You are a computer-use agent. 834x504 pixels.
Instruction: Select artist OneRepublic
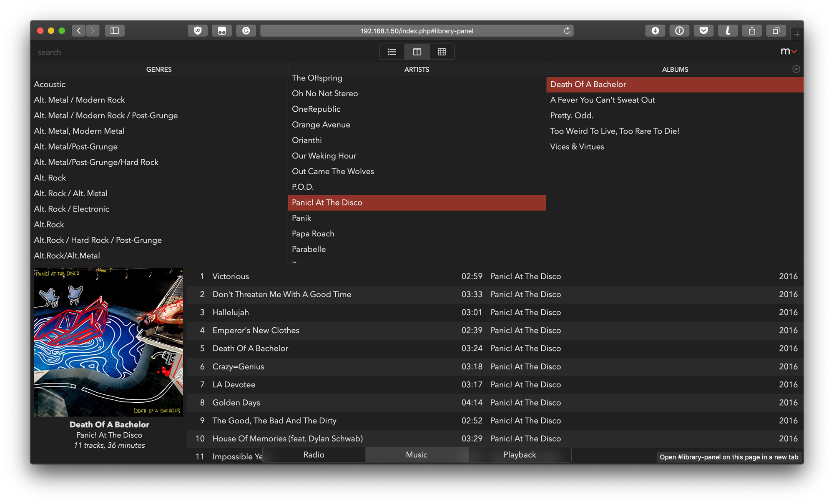[417, 109]
